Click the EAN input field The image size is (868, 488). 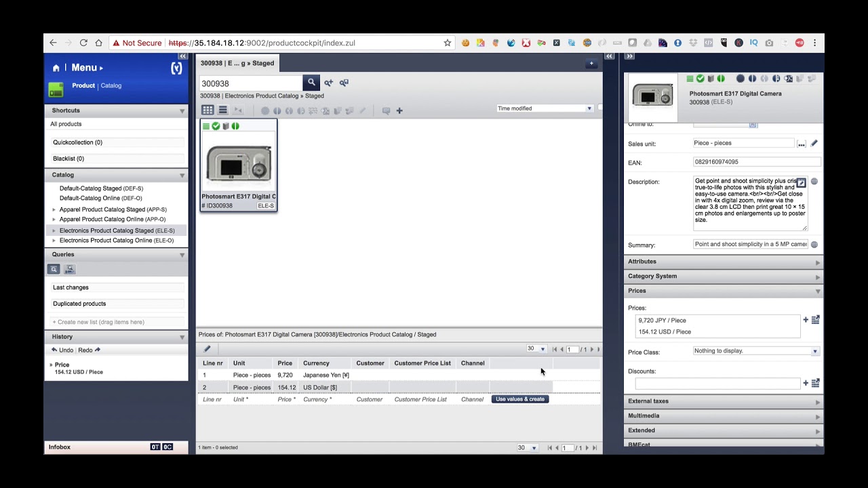(x=757, y=162)
